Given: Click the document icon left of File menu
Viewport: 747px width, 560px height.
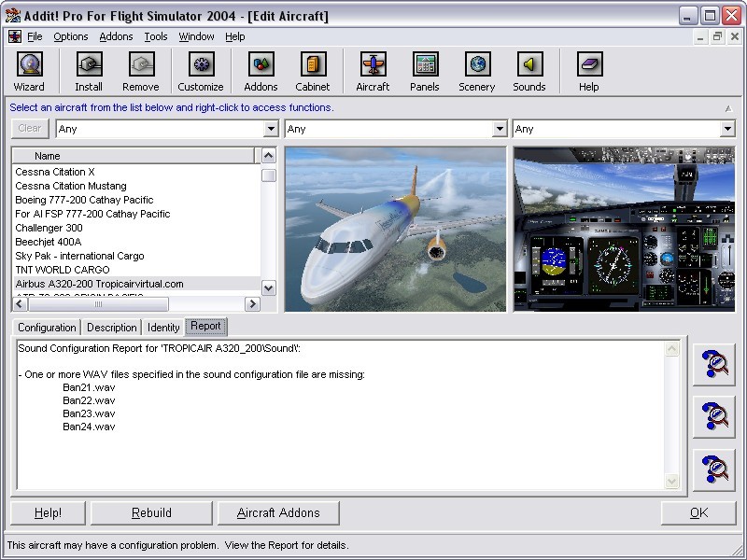Looking at the screenshot, I should (x=15, y=36).
